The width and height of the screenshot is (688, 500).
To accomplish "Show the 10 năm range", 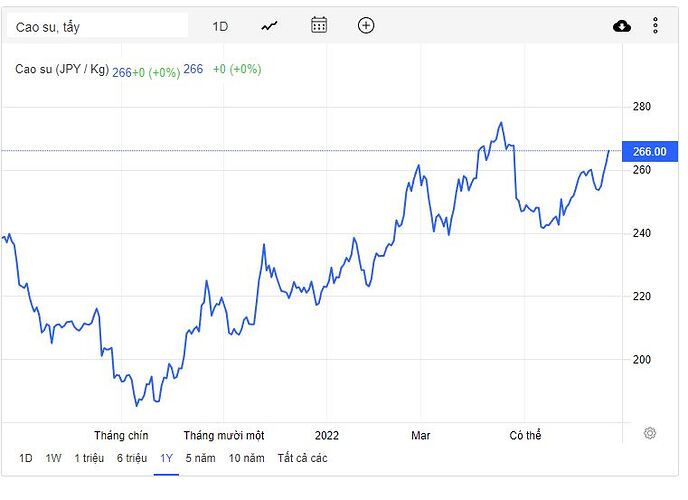I will click(x=247, y=458).
